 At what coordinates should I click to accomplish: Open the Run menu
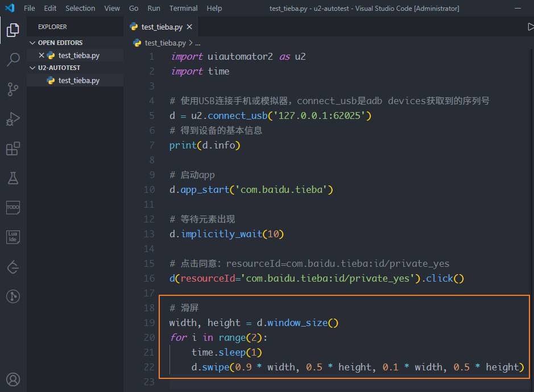coord(154,8)
